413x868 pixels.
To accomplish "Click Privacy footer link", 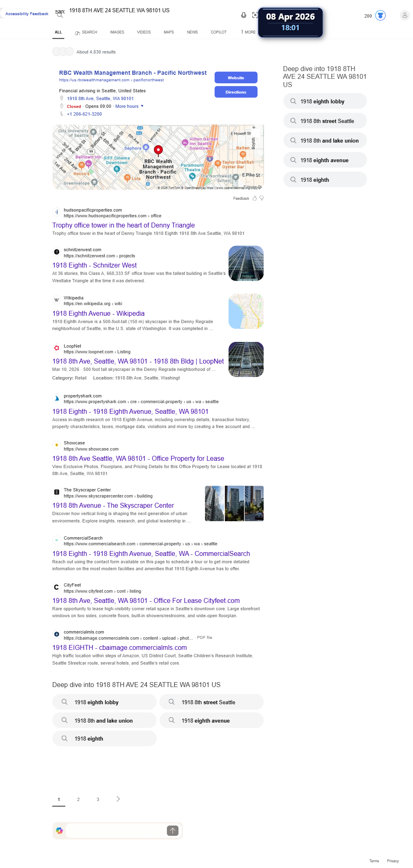I will tap(393, 861).
